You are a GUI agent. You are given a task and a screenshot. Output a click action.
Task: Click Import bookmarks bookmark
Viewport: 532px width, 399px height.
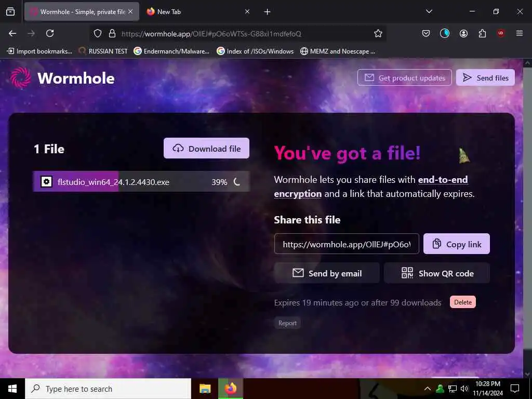click(x=39, y=51)
